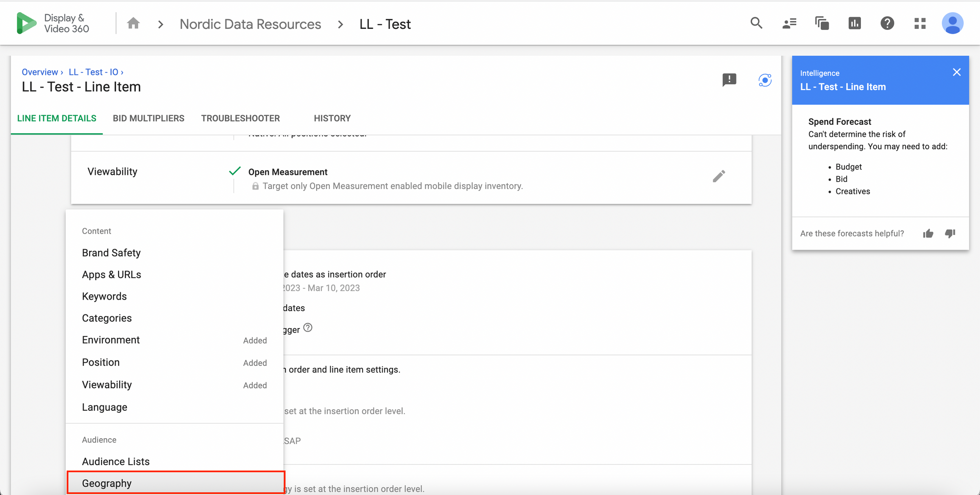This screenshot has height=495, width=980.
Task: Click Intelligence panel LL - Test - Line Item title
Action: pos(843,87)
